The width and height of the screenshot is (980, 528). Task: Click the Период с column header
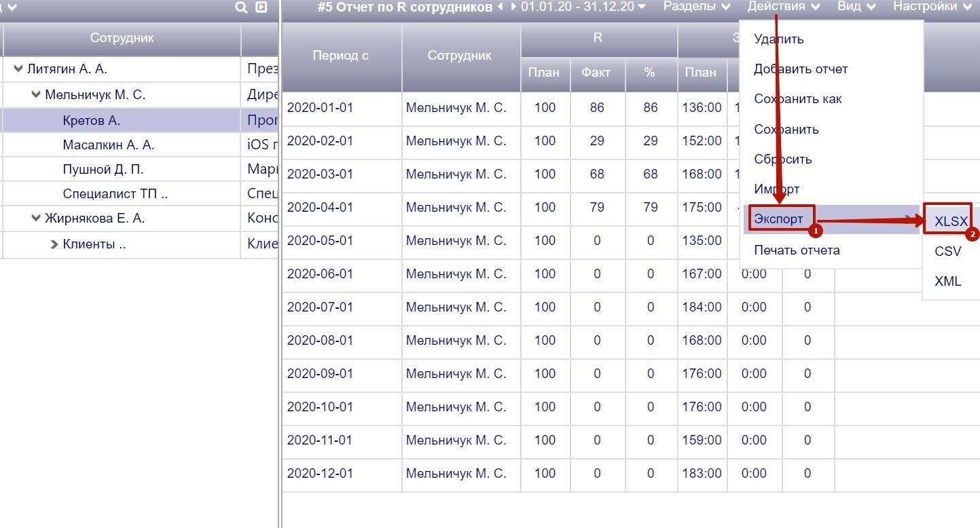tap(341, 56)
